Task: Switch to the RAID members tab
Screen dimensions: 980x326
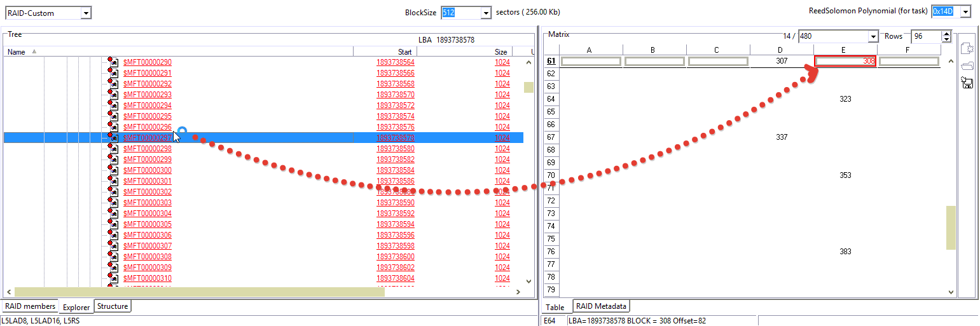Action: (x=30, y=306)
